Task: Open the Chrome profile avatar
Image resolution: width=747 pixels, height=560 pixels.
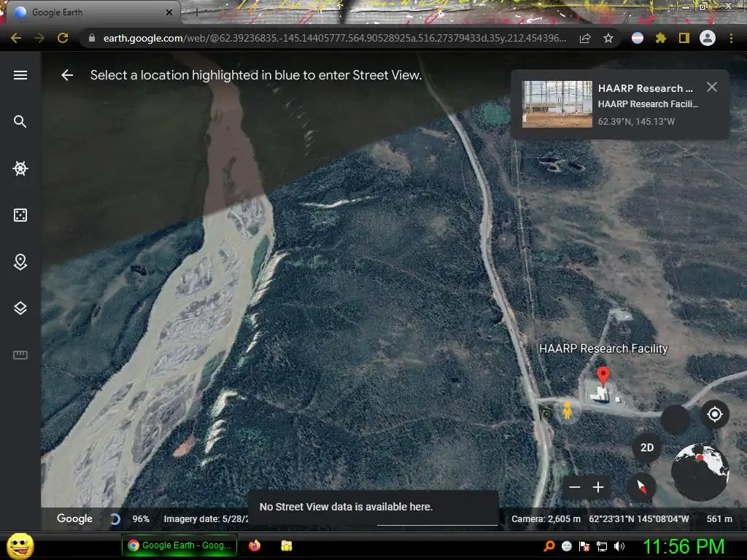Action: (708, 38)
